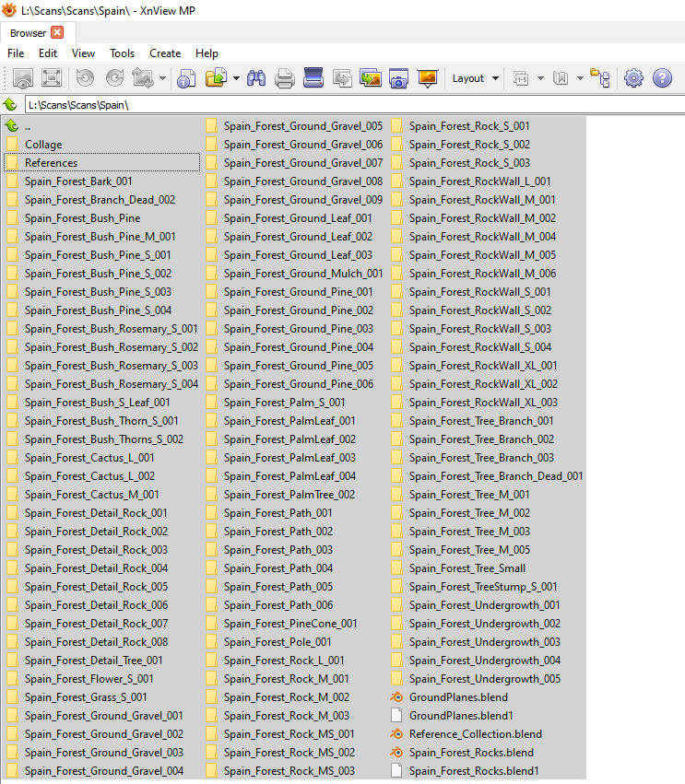Click the Open With folder icon

click(216, 78)
